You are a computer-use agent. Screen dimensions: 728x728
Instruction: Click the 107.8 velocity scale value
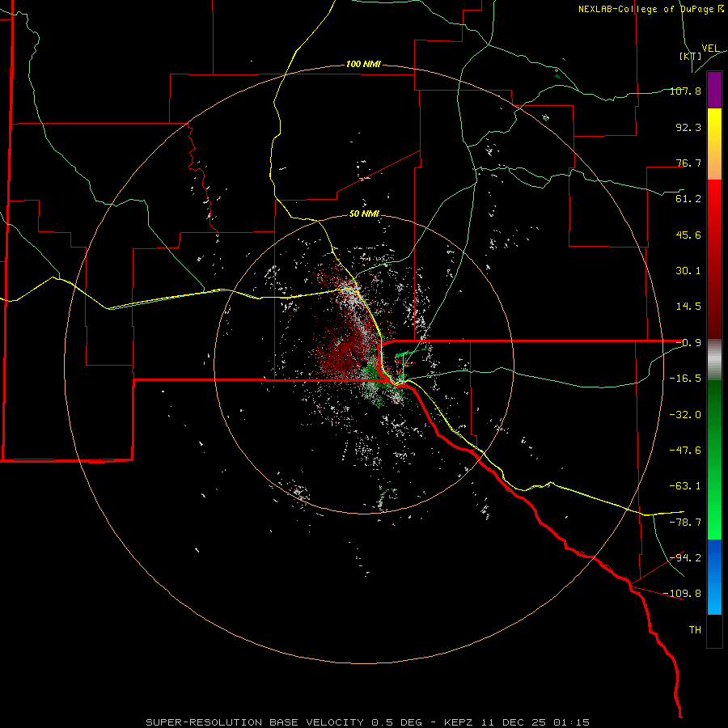[x=685, y=91]
